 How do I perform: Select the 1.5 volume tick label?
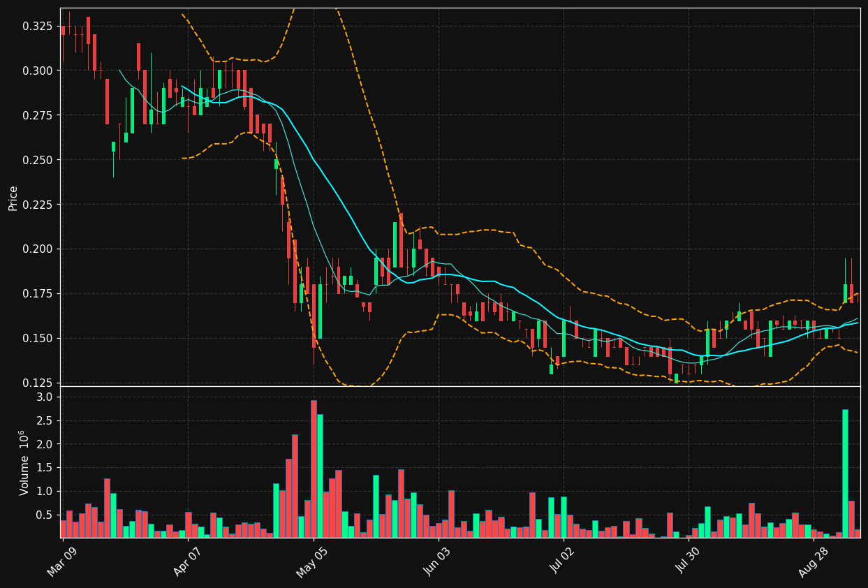click(x=45, y=468)
